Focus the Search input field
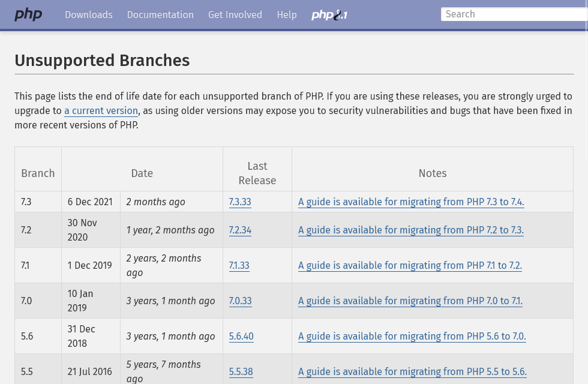Viewport: 588px width, 384px height. [514, 14]
